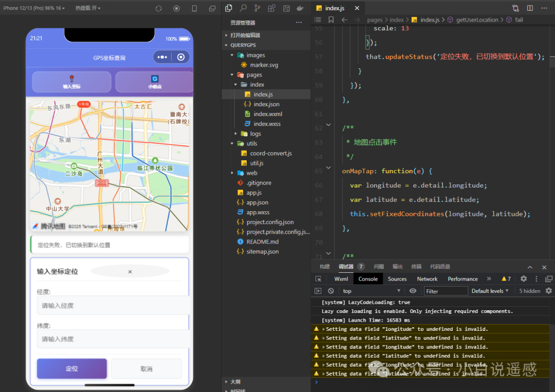The width and height of the screenshot is (555, 392).
Task: Click the bookmark icon in breadcrumb bar
Action: [331, 20]
